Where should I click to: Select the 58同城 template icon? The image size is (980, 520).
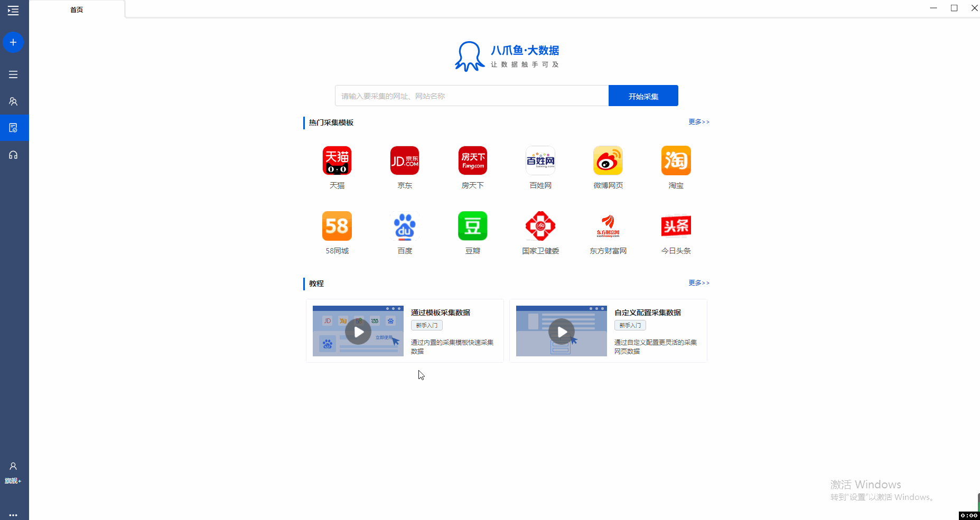pos(337,226)
